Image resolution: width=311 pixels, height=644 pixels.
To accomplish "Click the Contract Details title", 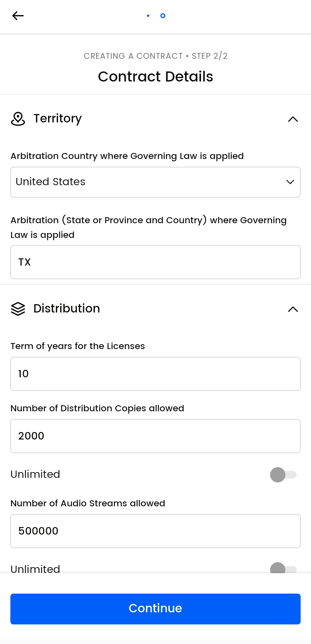I will coord(155,77).
